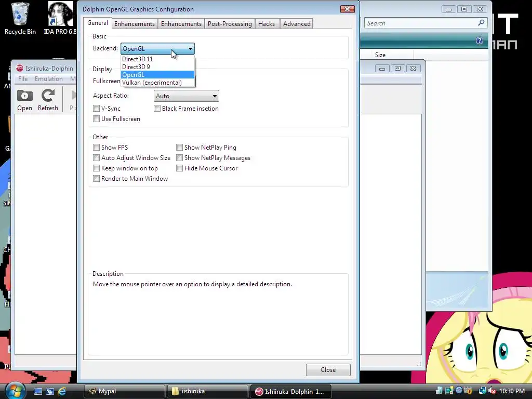Collapse the Backend combo box

157,48
